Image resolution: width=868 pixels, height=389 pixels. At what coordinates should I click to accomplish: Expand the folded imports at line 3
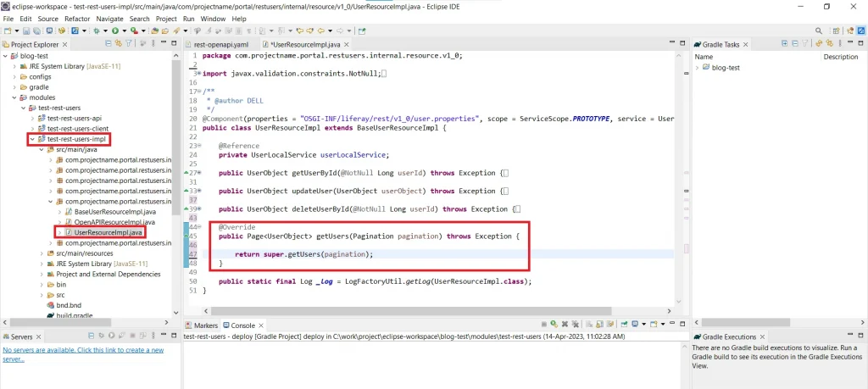(199, 74)
